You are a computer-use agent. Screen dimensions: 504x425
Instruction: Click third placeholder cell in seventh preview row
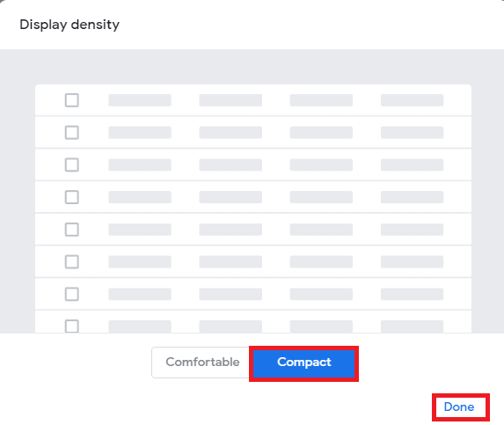(x=321, y=294)
